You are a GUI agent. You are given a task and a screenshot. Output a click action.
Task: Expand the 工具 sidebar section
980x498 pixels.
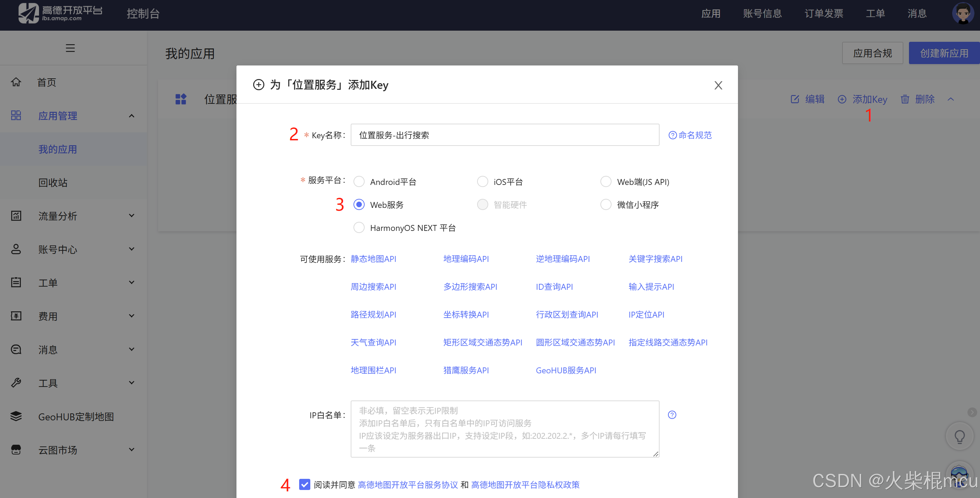[132, 383]
